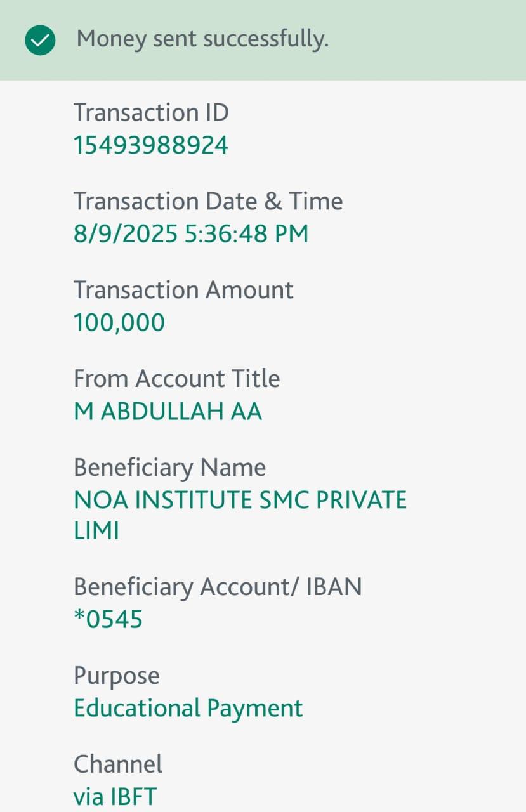This screenshot has height=812, width=526.
Task: Select the sender name M ABDULLAH AA
Action: pyautogui.click(x=168, y=412)
